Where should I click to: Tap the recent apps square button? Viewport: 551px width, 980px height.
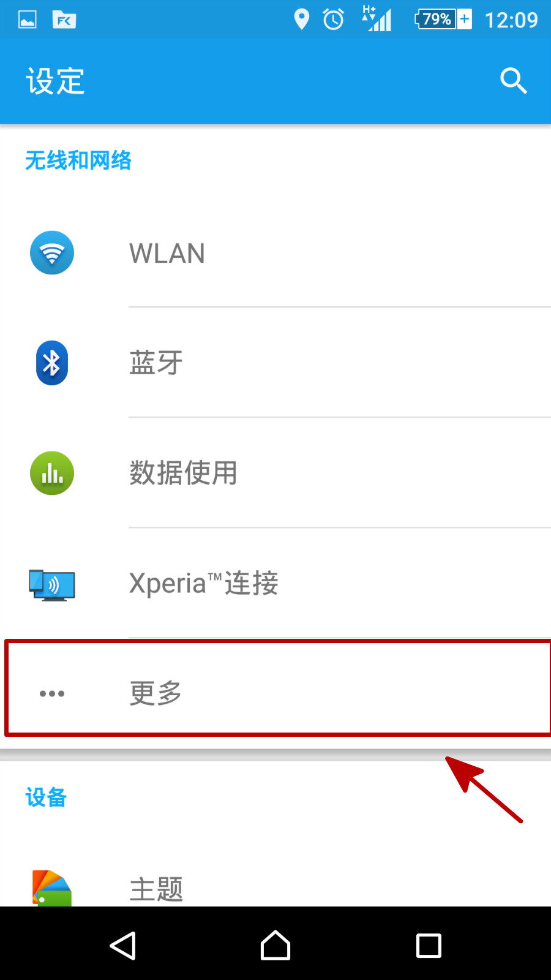point(429,946)
